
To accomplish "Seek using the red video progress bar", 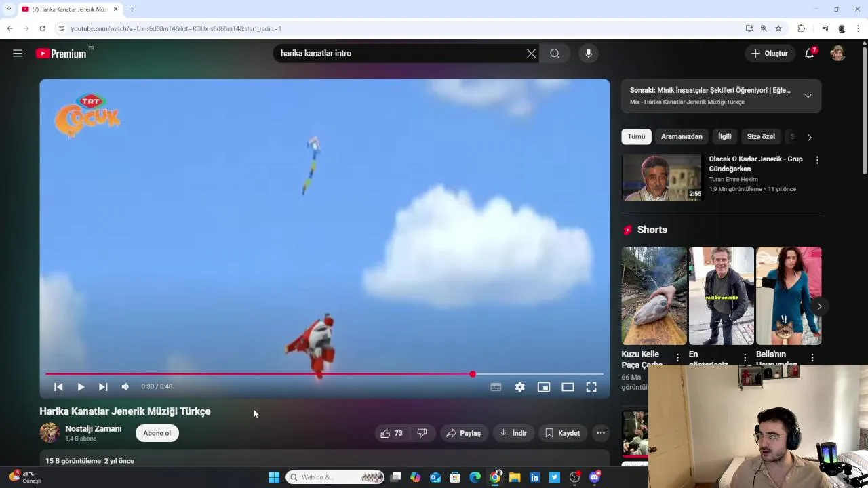I will [324, 374].
